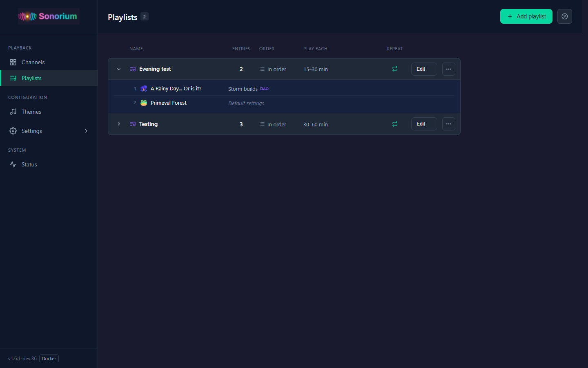Click the A Rainy Day… Or is it? entry
The image size is (588, 368).
[x=176, y=89]
